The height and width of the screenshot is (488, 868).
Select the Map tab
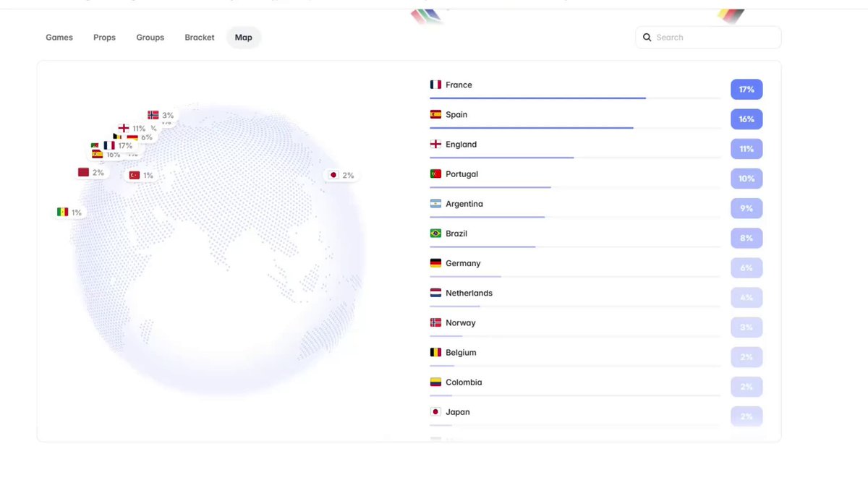click(x=244, y=38)
